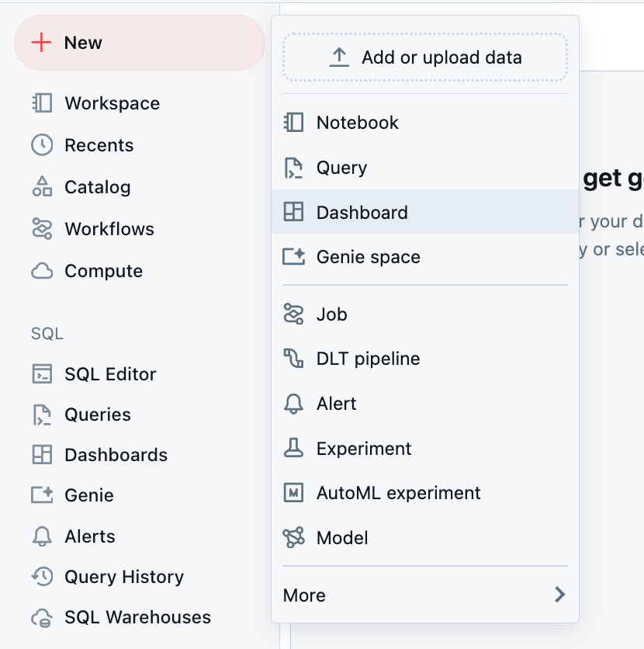Expand the More submenu chevron
The image size is (644, 649).
pyautogui.click(x=559, y=594)
